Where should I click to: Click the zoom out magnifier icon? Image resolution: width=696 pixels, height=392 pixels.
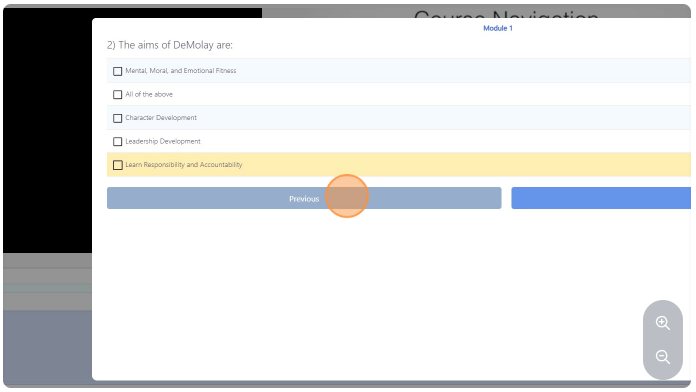click(x=663, y=357)
